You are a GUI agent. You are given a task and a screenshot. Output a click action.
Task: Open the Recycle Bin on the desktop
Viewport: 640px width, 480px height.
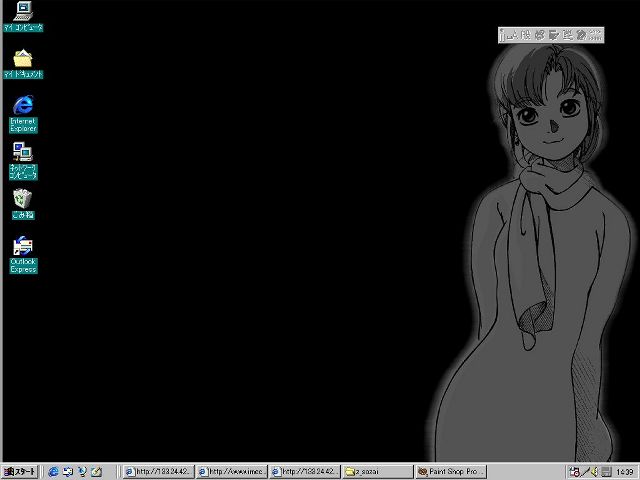pos(23,199)
